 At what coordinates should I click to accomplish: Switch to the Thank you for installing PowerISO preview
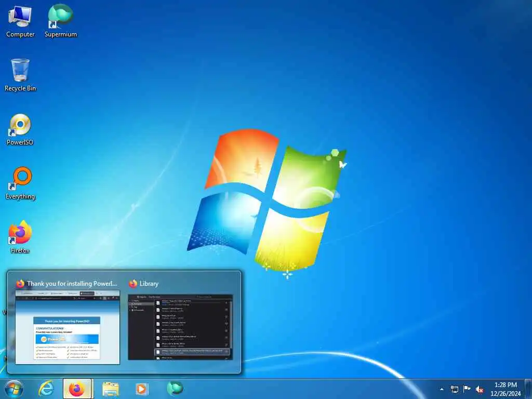point(68,322)
